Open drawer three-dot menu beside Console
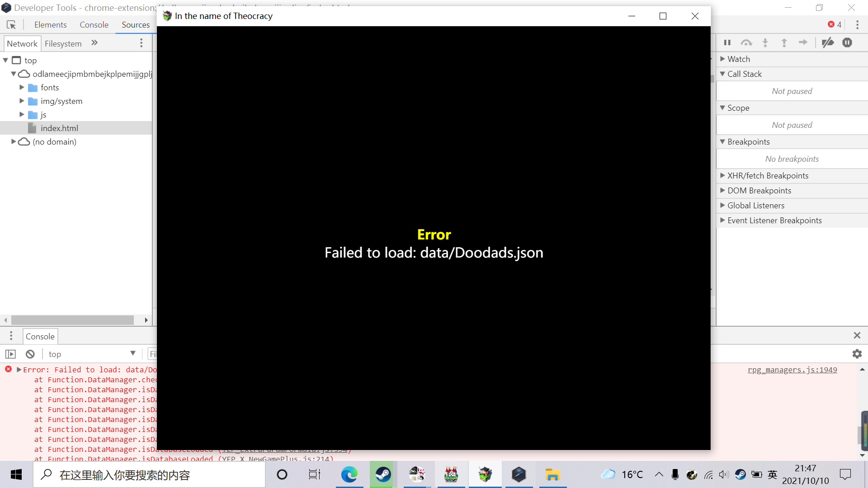The height and width of the screenshot is (488, 868). click(x=11, y=336)
